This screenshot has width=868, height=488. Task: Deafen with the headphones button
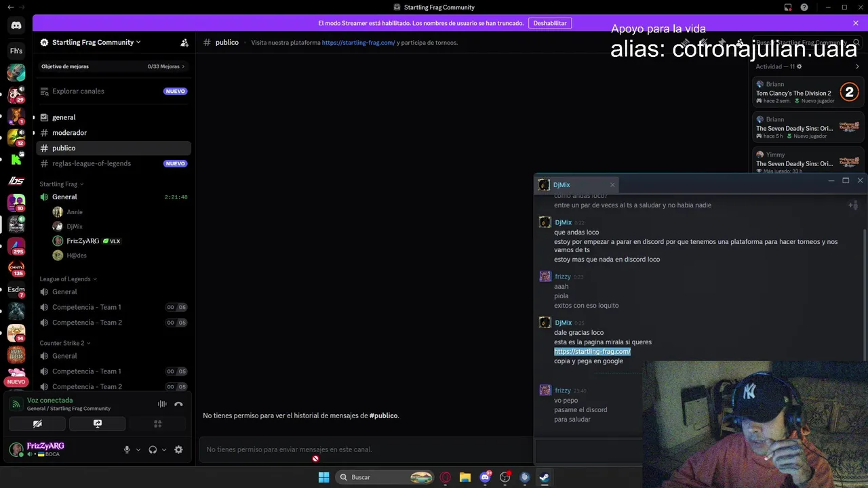click(x=153, y=449)
